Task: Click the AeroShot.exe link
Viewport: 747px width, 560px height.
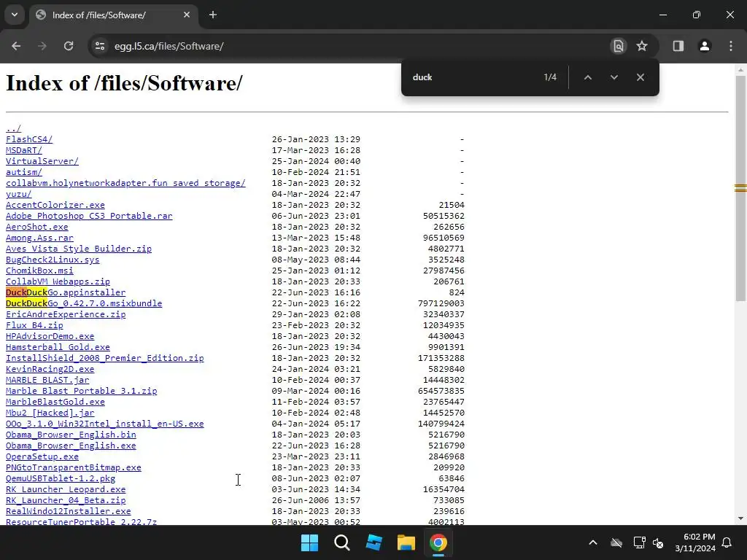Action: [37, 227]
